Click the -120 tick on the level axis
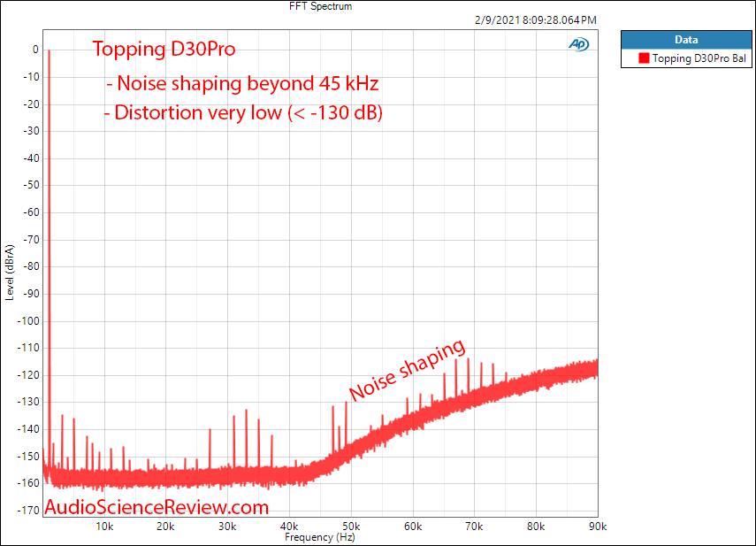756x546 pixels. pyautogui.click(x=28, y=375)
